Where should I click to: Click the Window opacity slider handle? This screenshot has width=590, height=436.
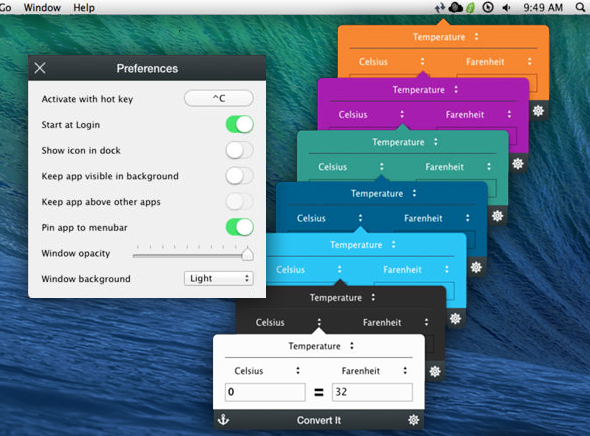click(x=247, y=253)
